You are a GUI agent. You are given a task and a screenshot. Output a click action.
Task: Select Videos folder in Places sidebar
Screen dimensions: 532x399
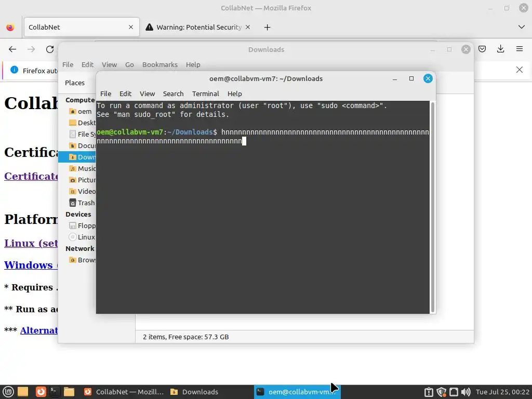coord(82,191)
